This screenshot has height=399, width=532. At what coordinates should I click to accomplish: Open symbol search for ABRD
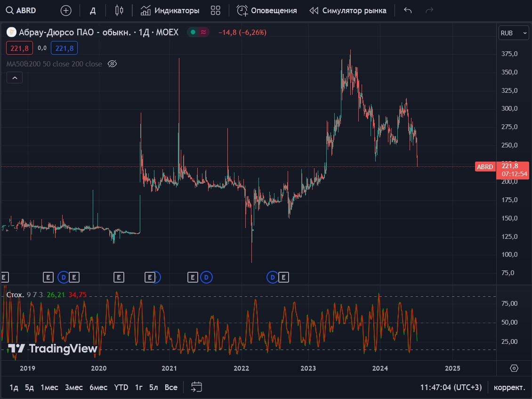(x=21, y=10)
